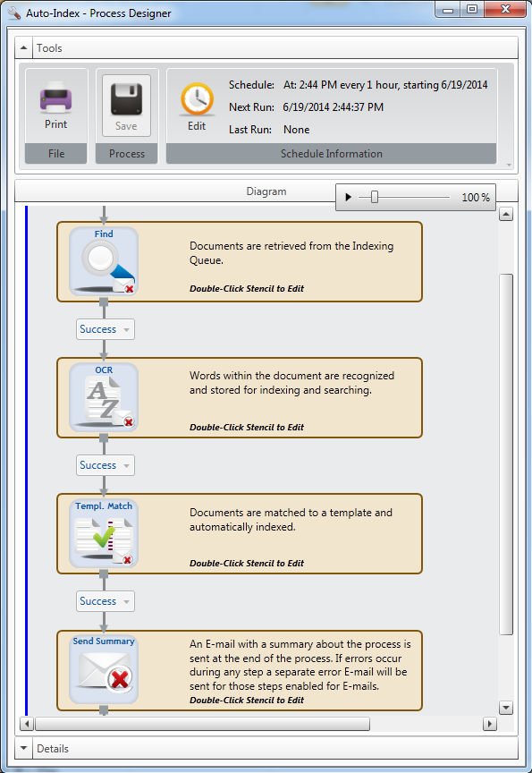Click the horizontal scrollbar right arrow
This screenshot has width=532, height=773.
(x=489, y=724)
